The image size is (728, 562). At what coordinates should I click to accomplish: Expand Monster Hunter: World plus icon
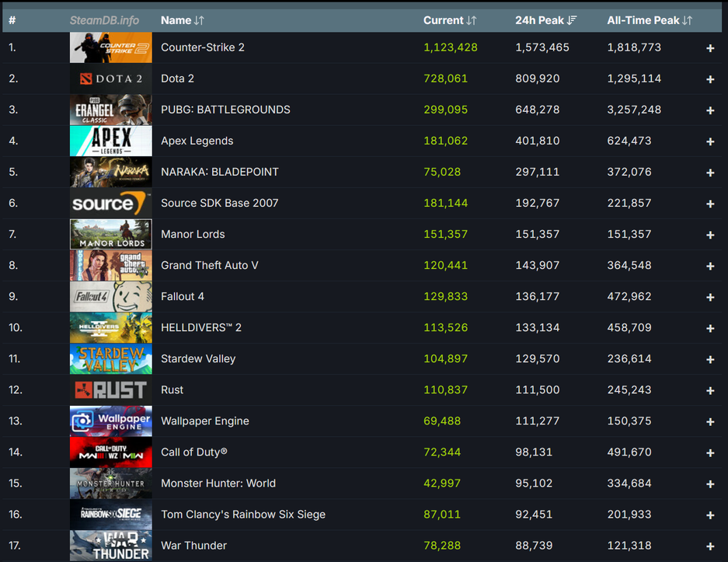(710, 483)
